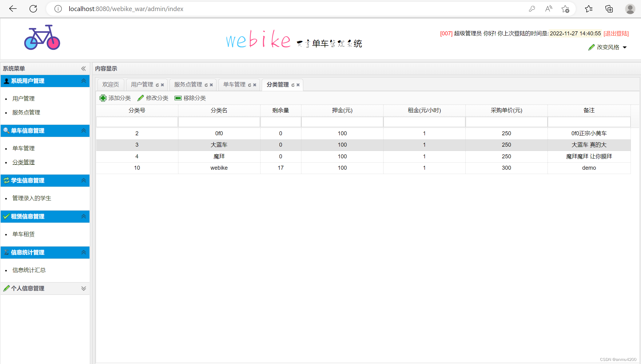Expand the 个人信息管理 section
The width and height of the screenshot is (641, 364).
pos(83,288)
